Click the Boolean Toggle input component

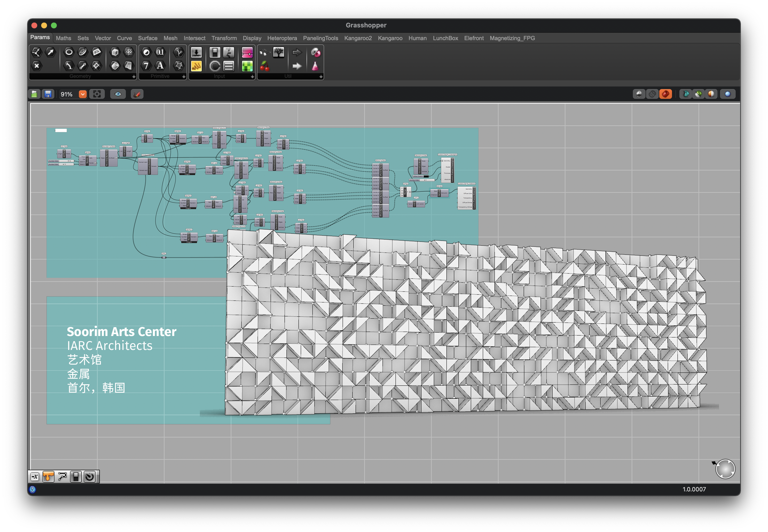pos(215,52)
